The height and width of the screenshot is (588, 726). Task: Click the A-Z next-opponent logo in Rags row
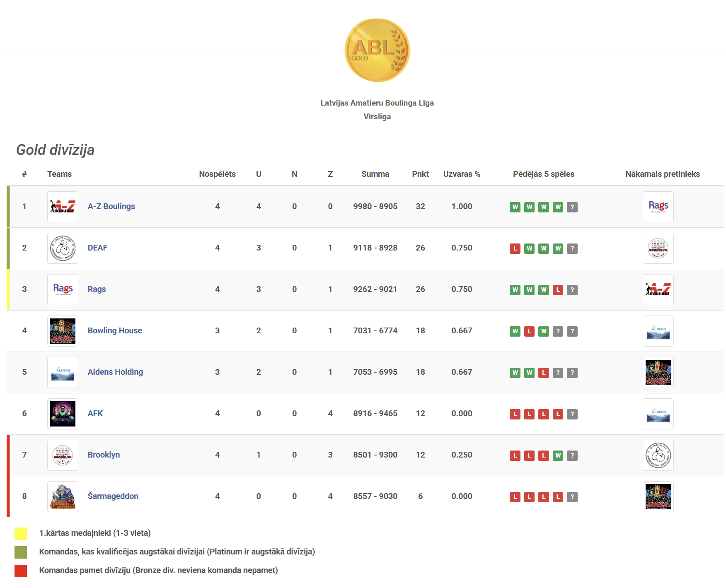click(658, 289)
